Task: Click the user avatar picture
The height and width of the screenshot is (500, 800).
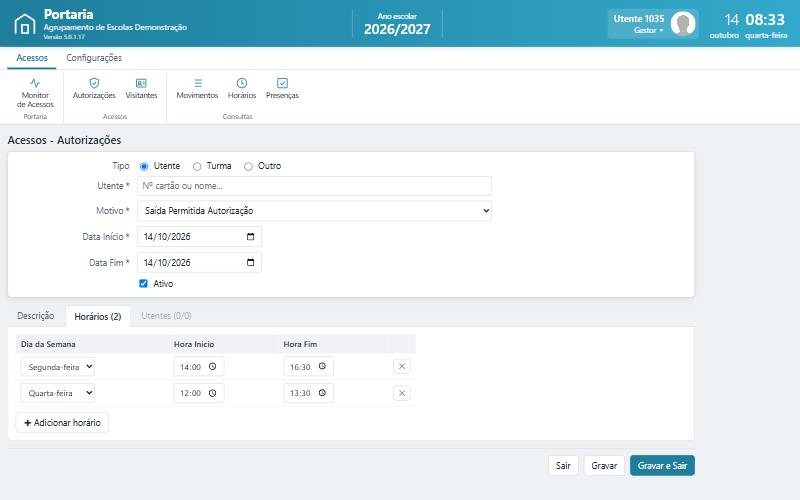Action: coord(683,23)
